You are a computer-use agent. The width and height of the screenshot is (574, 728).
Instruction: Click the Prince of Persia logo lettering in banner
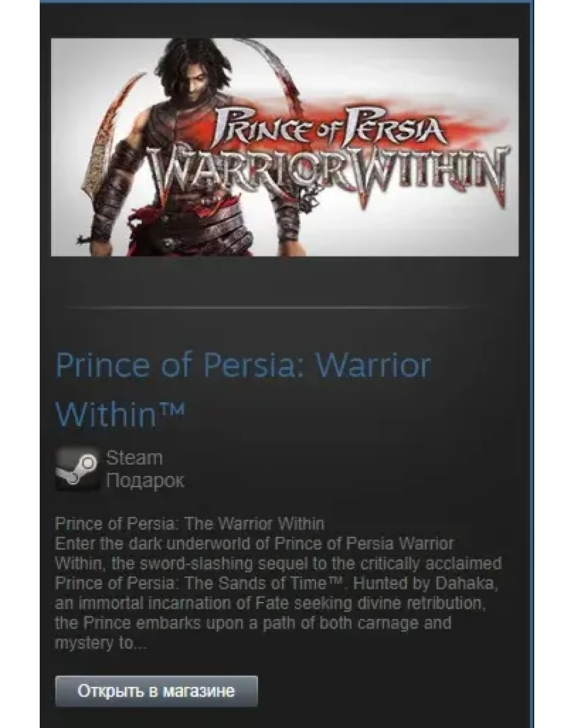[x=330, y=126]
